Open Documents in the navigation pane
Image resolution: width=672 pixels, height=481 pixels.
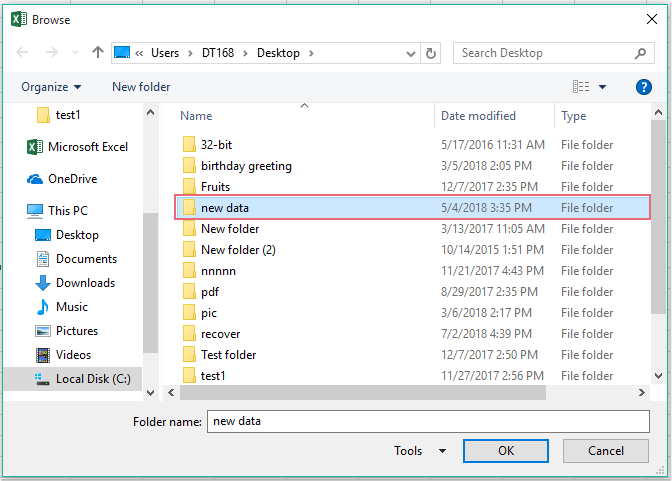tap(76, 259)
